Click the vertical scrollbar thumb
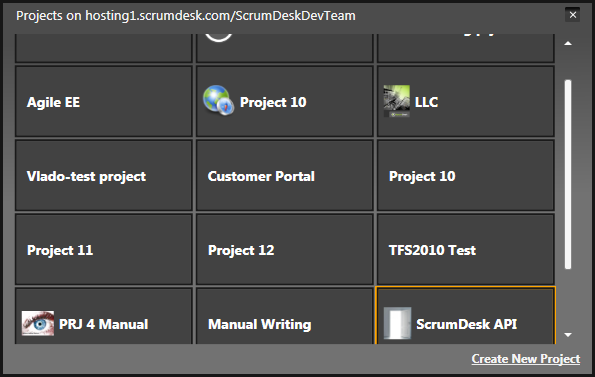The width and height of the screenshot is (595, 377). (x=568, y=174)
